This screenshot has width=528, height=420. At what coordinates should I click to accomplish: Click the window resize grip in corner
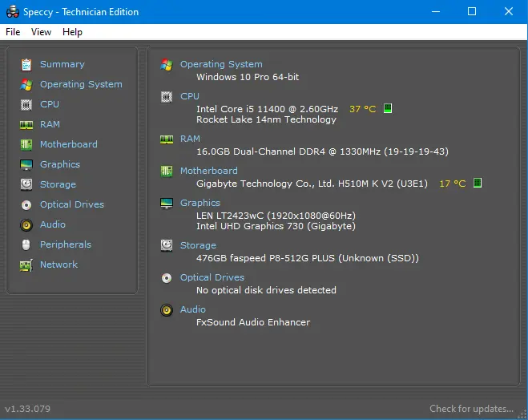click(522, 415)
